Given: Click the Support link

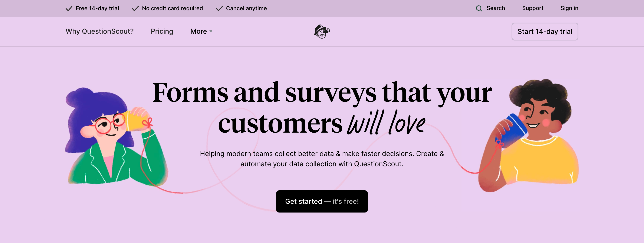Looking at the screenshot, I should click(x=533, y=8).
